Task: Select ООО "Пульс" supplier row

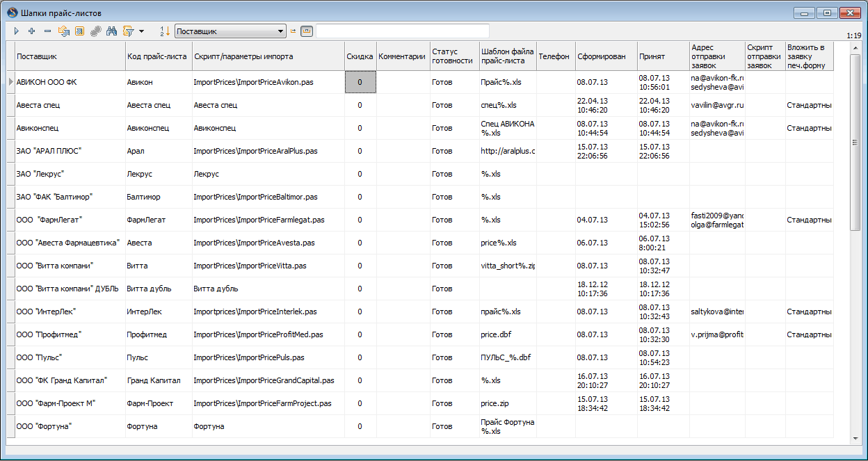Action: tap(70, 357)
